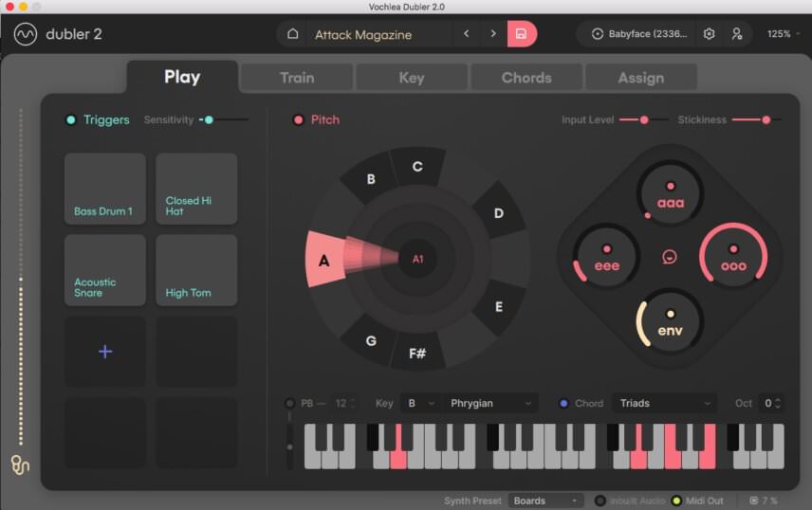Click the eee vowel knob
812x510 pixels.
606,257
